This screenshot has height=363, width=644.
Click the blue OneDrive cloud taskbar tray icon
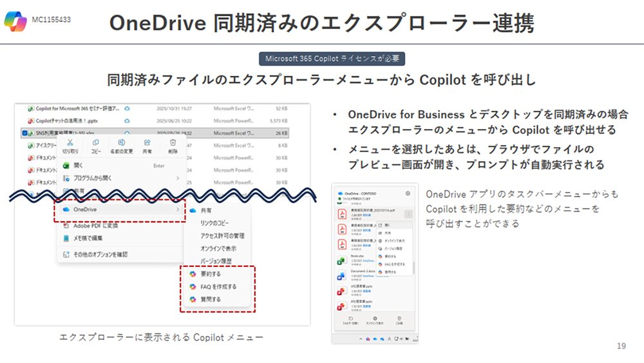(375, 339)
